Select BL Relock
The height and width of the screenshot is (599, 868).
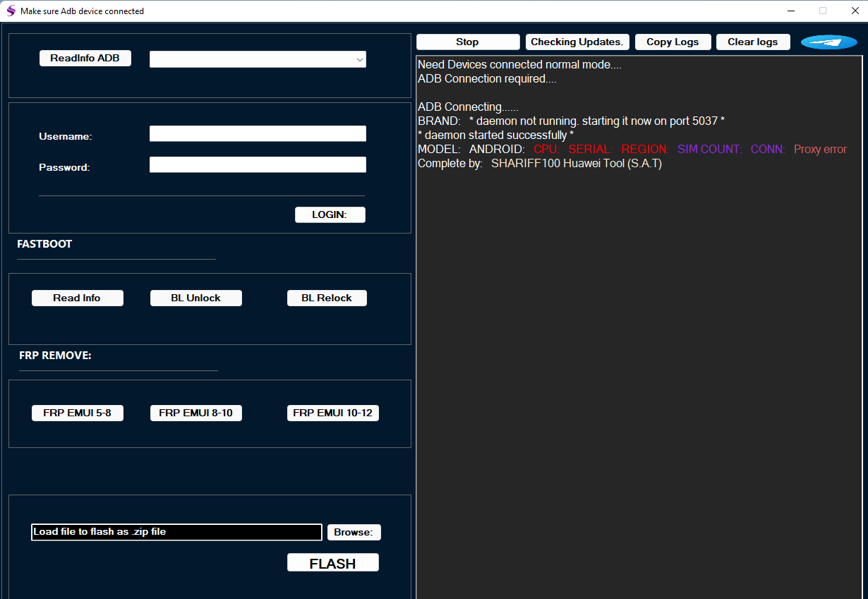point(327,298)
